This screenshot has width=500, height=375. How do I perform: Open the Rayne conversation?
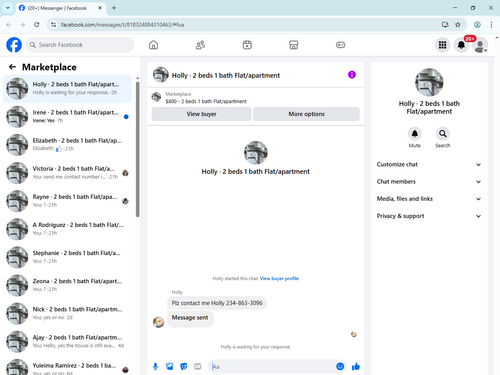67,201
